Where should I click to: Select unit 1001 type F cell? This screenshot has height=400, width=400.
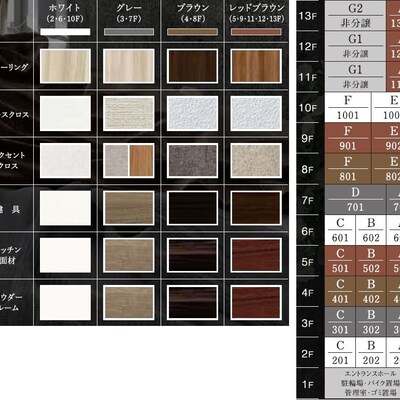(x=348, y=107)
